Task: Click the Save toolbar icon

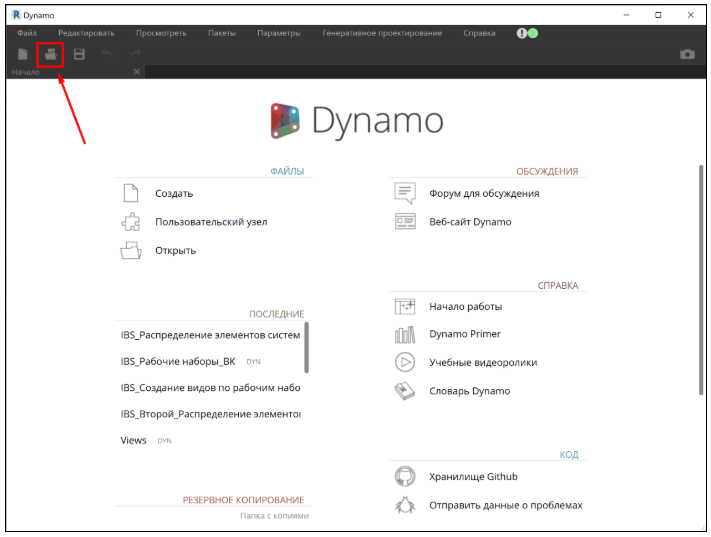Action: coord(79,54)
